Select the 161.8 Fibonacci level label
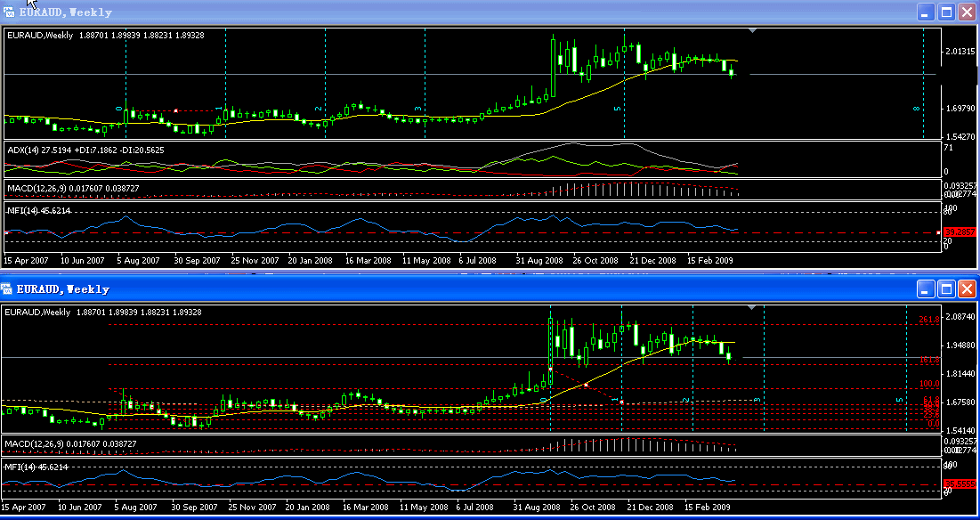 pyautogui.click(x=929, y=360)
